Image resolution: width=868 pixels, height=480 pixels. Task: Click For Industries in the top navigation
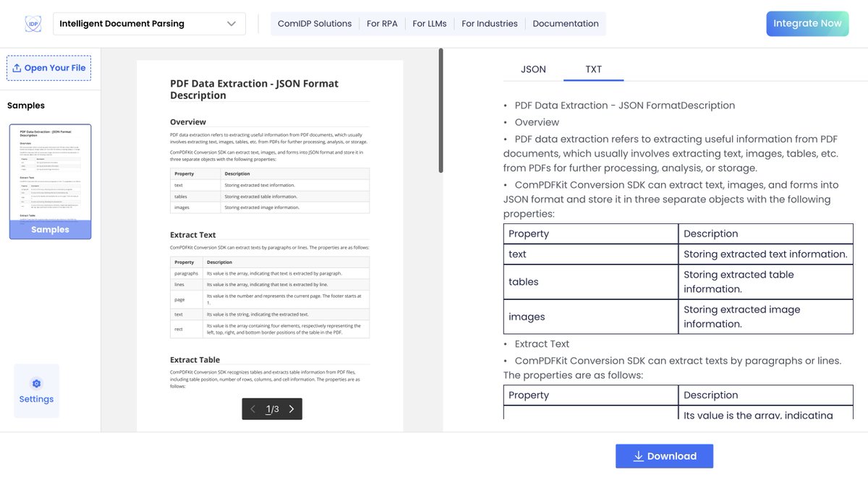tap(490, 23)
